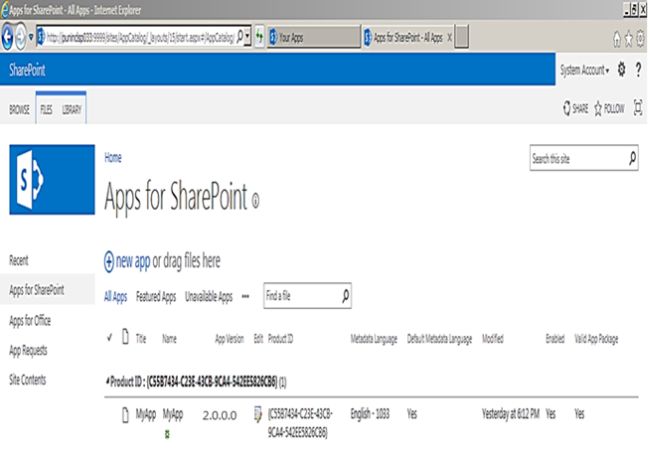This screenshot has height=460, width=650.
Task: Click the site search magnifier icon
Action: 632,158
